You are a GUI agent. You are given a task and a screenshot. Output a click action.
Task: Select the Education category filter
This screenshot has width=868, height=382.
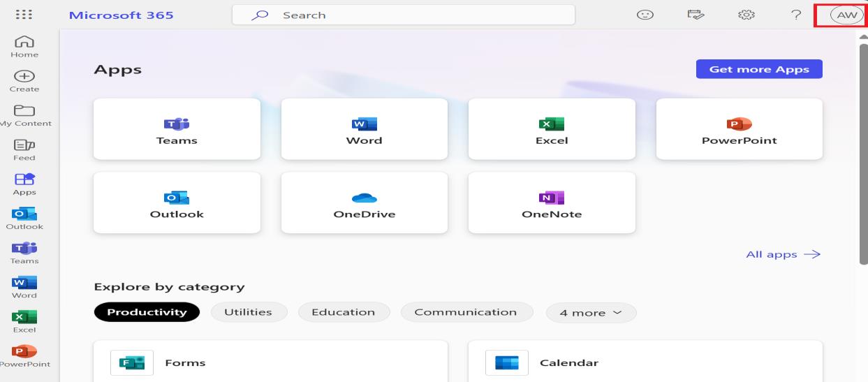pos(343,312)
